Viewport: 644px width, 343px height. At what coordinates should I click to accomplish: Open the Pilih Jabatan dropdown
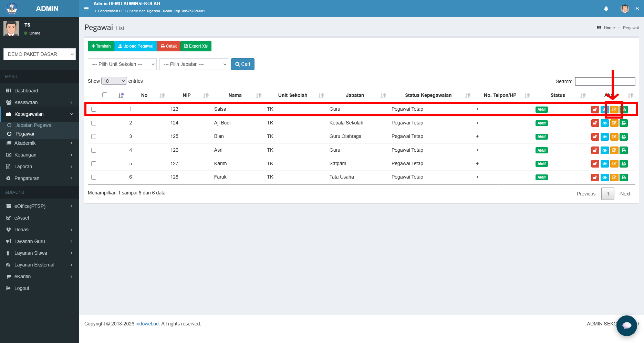(x=194, y=64)
